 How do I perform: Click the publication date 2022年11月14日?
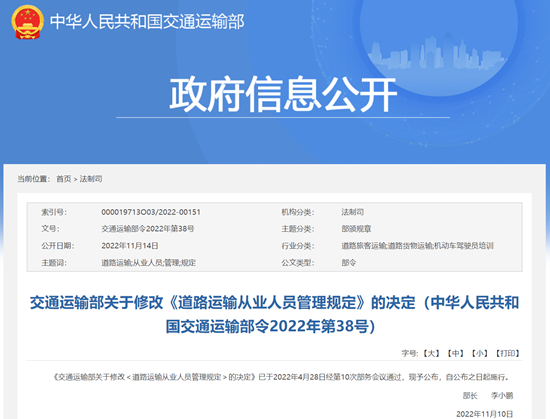pos(130,245)
